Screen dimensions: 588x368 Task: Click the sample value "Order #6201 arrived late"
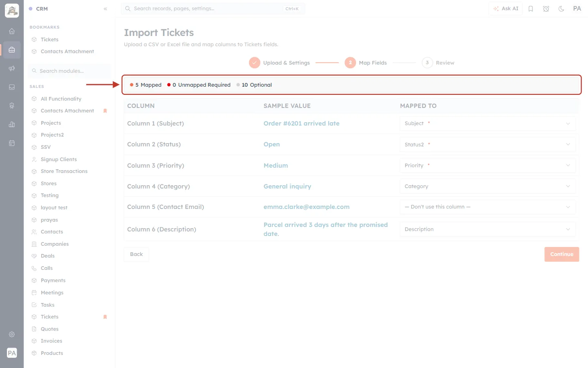point(301,123)
